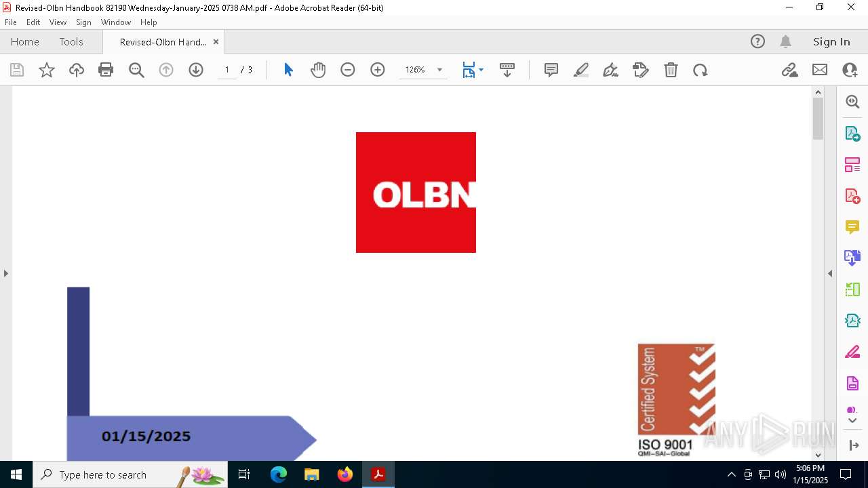868x488 pixels.
Task: Open the File menu
Action: (11, 22)
